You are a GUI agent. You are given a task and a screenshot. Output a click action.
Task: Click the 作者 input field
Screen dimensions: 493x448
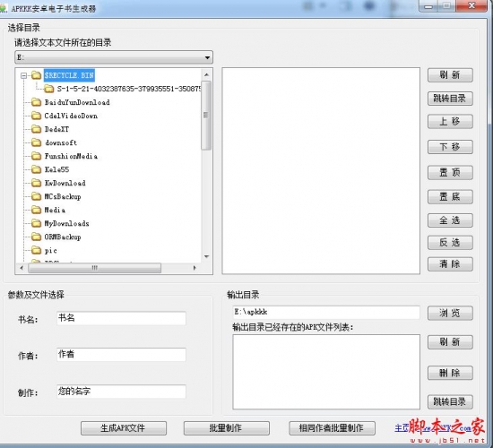121,355
